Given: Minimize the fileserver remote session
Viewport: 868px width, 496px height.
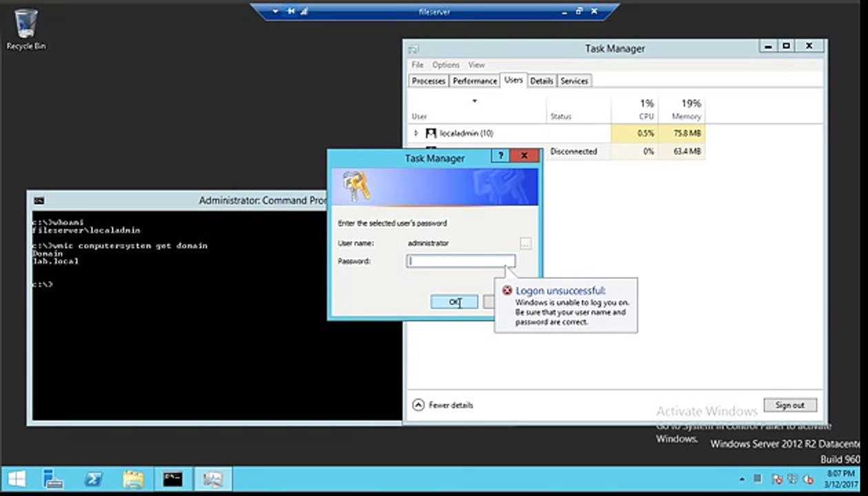Looking at the screenshot, I should pos(564,11).
